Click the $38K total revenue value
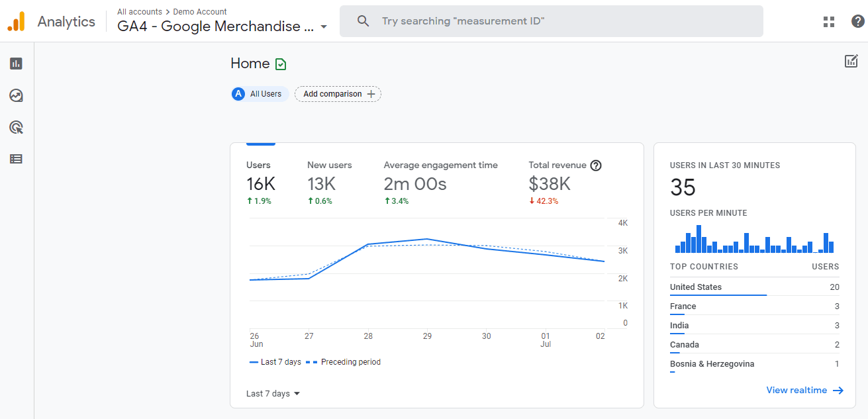The image size is (868, 419). pos(550,184)
